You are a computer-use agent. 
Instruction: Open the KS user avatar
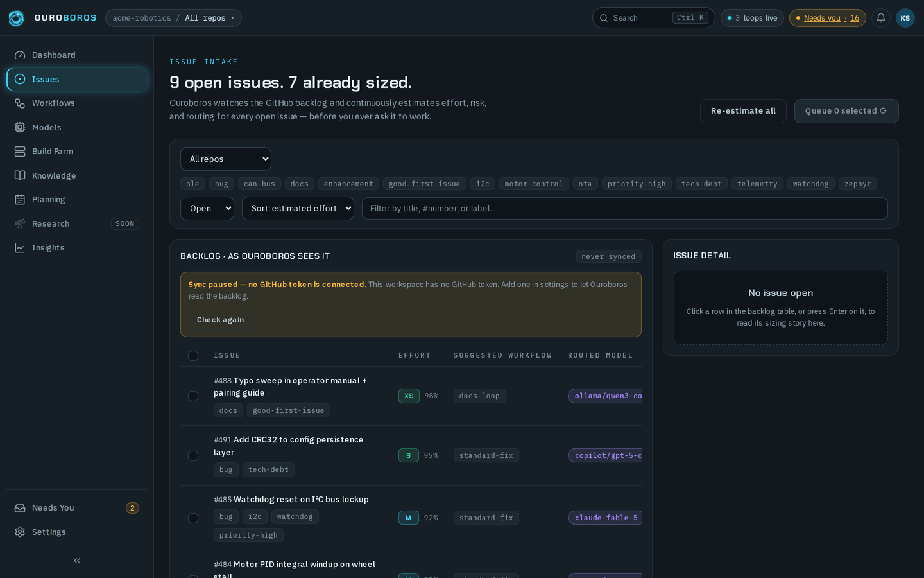[x=905, y=18]
